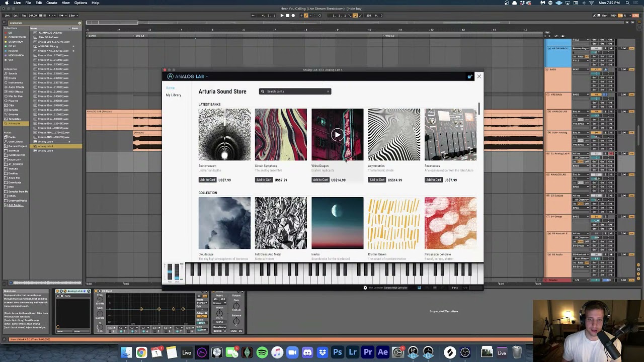This screenshot has width=644, height=362.
Task: Select Audio Effects category in browser
Action: point(16,87)
